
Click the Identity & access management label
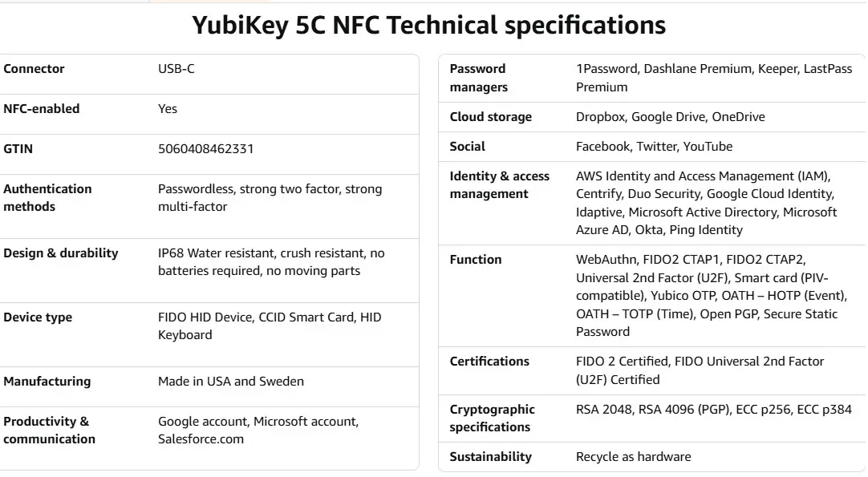(x=500, y=185)
